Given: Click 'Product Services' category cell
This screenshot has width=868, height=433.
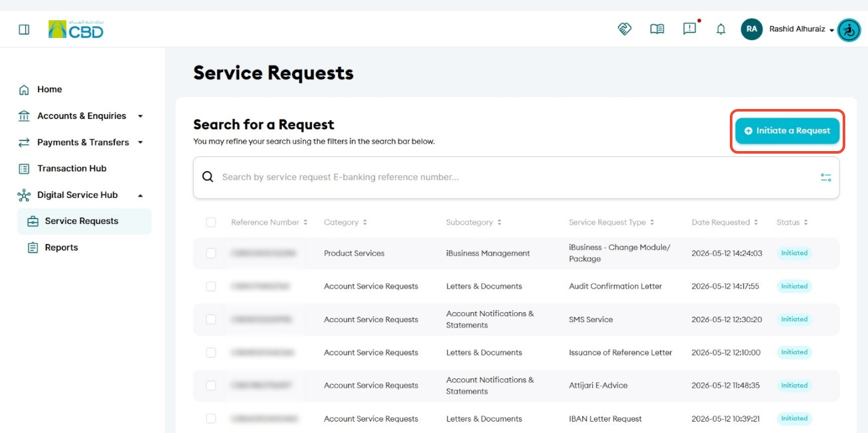Looking at the screenshot, I should point(355,253).
